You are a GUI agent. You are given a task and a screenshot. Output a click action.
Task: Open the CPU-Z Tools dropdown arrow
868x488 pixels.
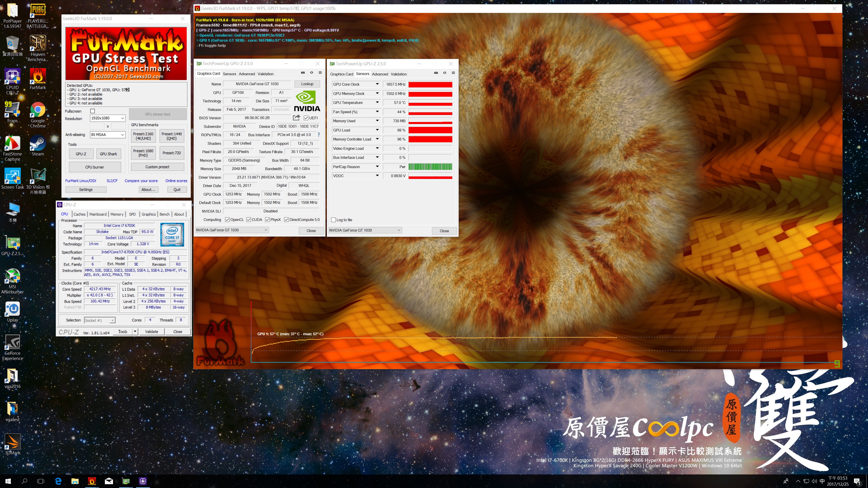[135, 332]
